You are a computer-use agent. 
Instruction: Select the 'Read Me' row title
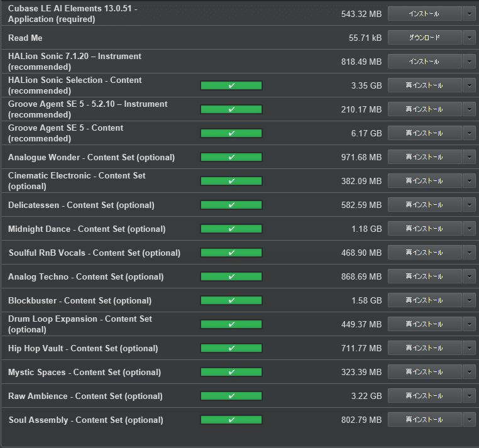click(25, 38)
